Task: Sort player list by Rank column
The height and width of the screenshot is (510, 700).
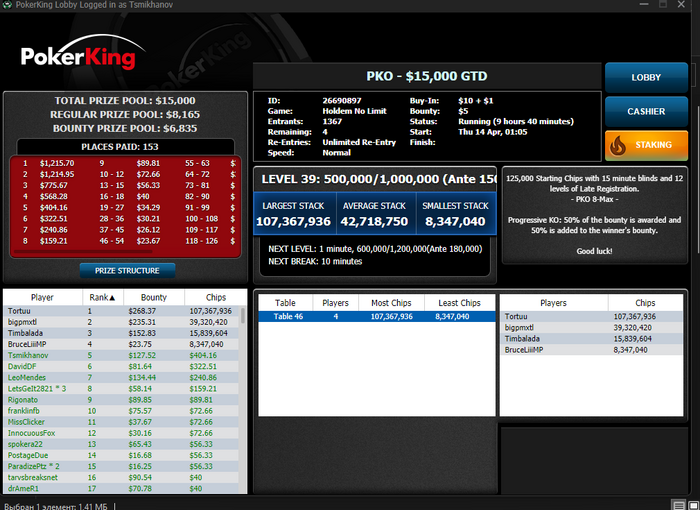Action: click(103, 297)
